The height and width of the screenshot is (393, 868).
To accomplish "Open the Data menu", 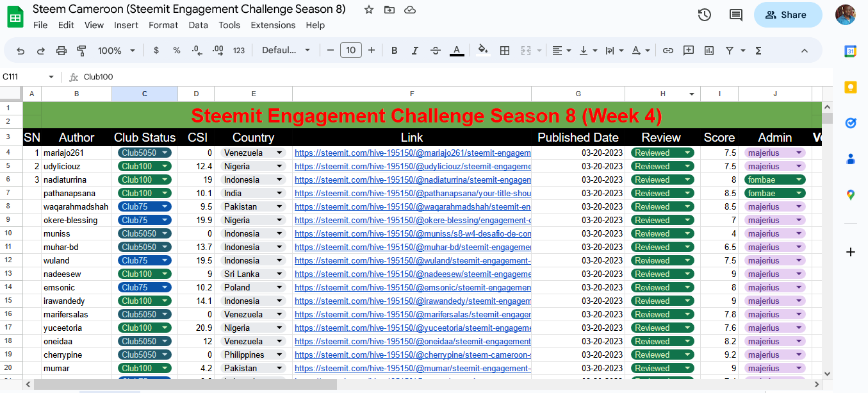I will [x=198, y=25].
